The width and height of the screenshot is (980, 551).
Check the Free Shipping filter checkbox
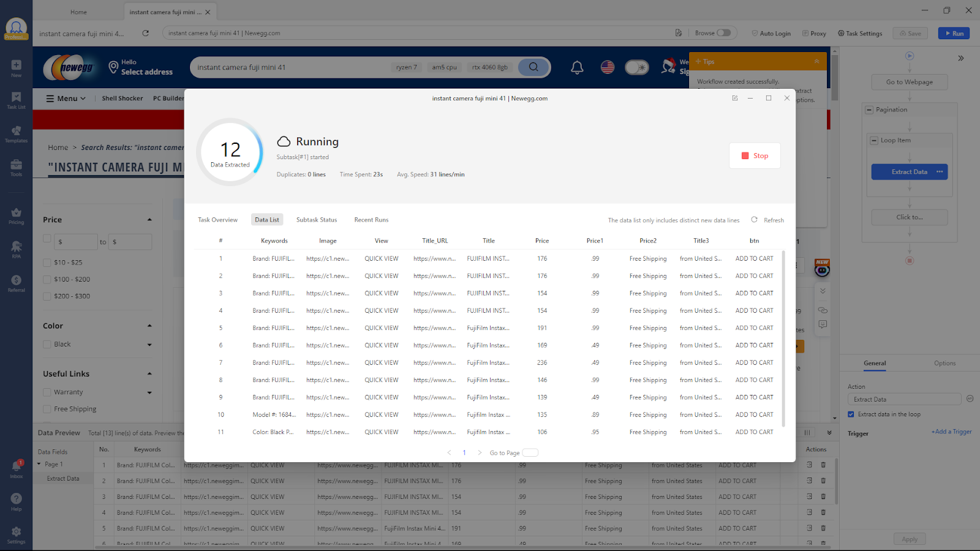coord(47,408)
